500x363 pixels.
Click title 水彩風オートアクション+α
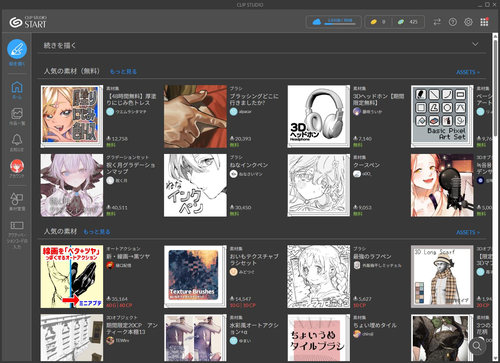click(x=254, y=329)
